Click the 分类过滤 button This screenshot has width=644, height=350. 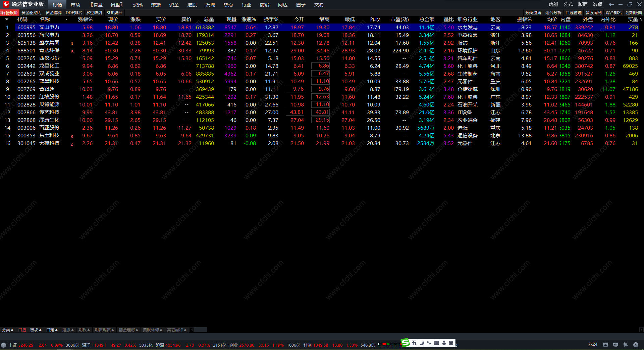(533, 13)
